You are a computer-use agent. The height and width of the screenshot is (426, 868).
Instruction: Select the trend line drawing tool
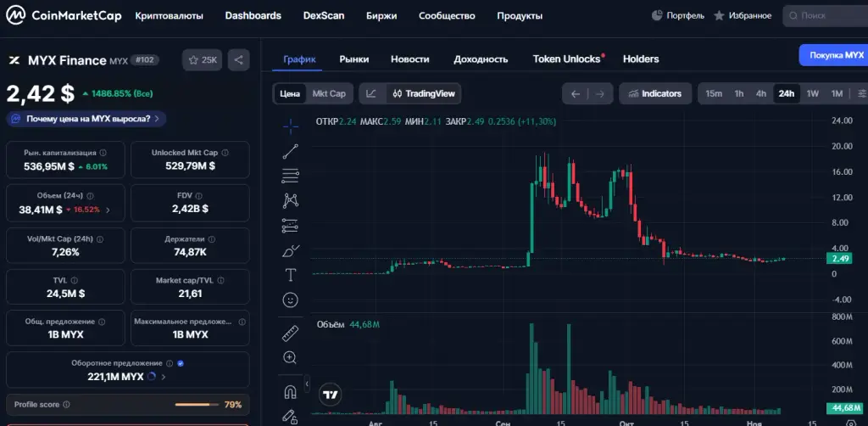coord(290,151)
